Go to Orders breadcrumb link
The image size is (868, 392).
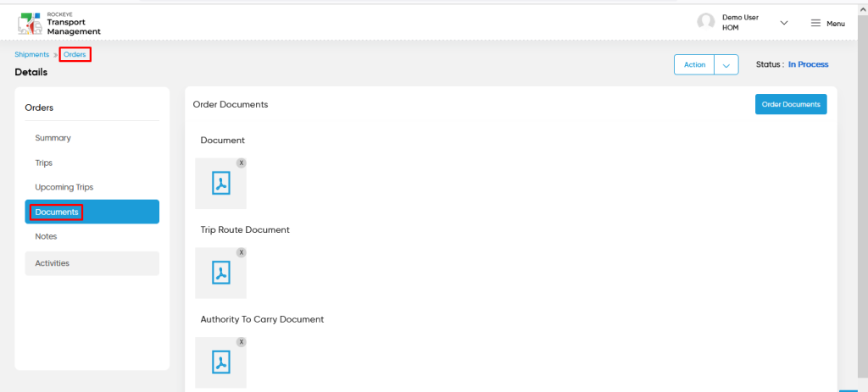click(75, 55)
